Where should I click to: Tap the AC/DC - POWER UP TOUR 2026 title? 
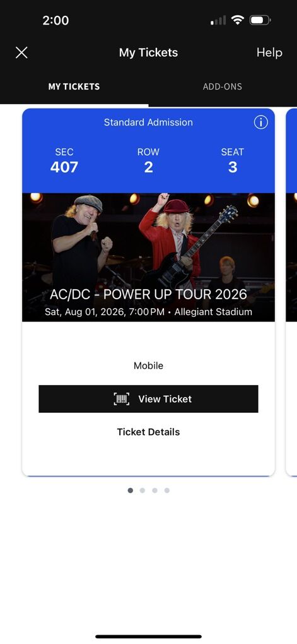[x=149, y=294]
